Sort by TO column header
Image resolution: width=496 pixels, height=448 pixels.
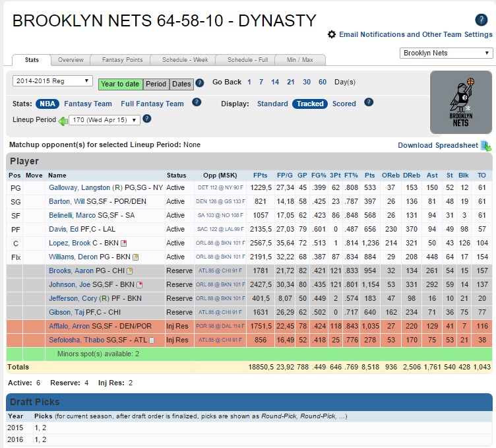tap(481, 176)
